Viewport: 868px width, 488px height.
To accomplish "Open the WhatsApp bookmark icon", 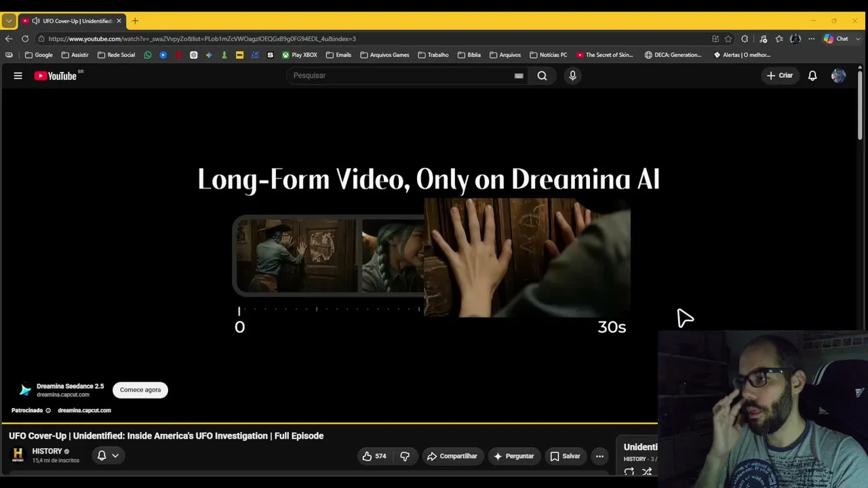I will tap(148, 55).
